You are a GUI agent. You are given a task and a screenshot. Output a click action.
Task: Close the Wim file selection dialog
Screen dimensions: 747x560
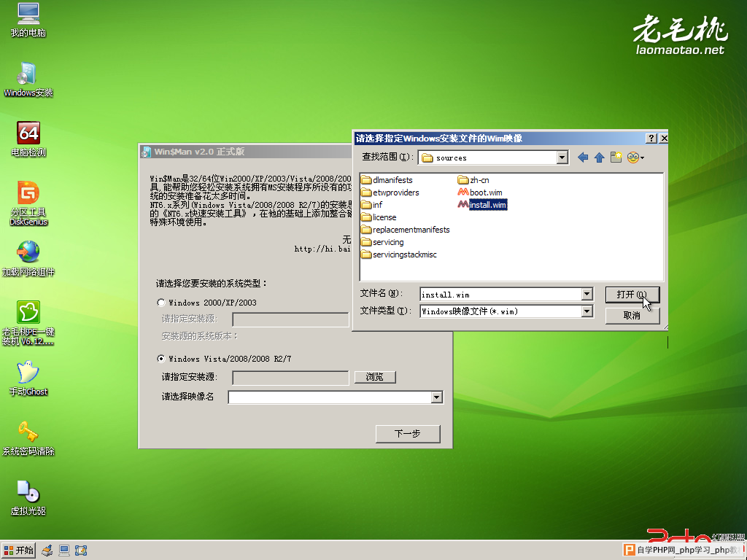pos(663,138)
